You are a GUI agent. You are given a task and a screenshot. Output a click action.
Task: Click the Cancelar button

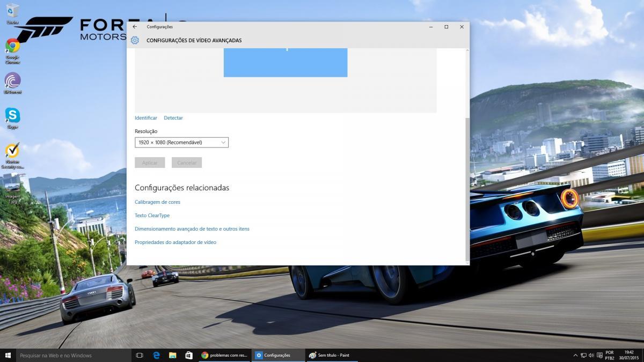coord(187,162)
